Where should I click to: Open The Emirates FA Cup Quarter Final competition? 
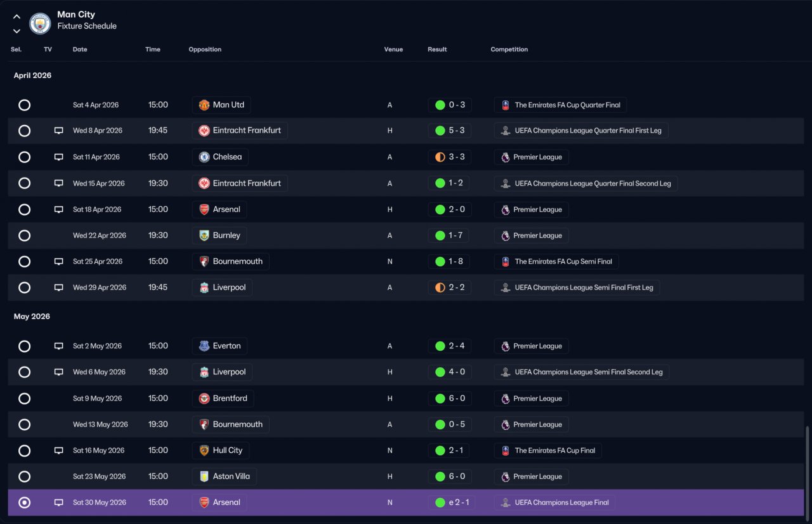pos(561,105)
